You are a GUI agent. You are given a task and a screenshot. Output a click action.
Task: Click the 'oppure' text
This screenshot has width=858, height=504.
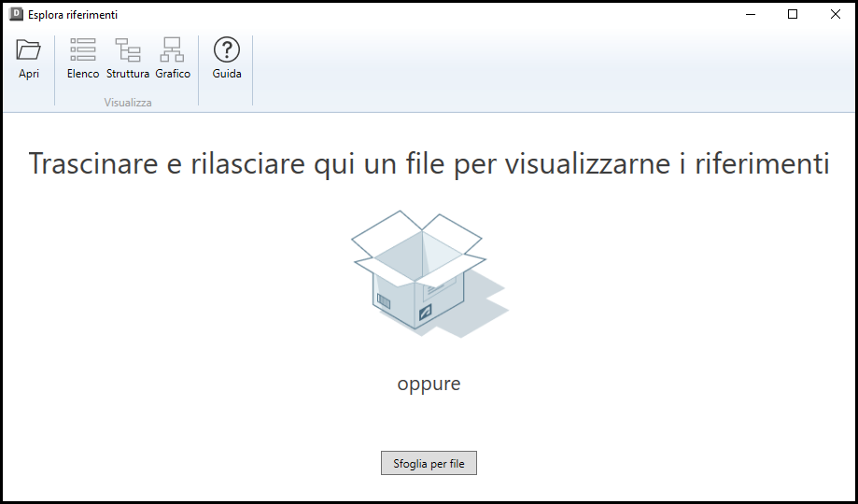click(x=429, y=384)
